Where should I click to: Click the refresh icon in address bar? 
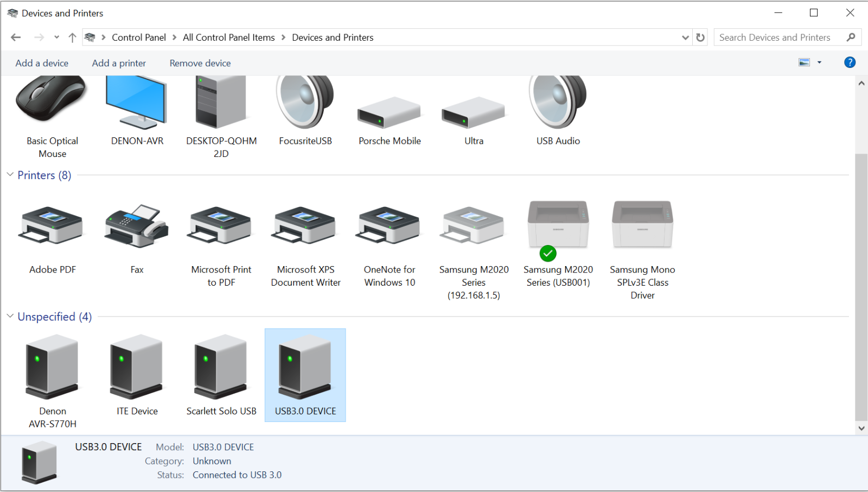700,37
